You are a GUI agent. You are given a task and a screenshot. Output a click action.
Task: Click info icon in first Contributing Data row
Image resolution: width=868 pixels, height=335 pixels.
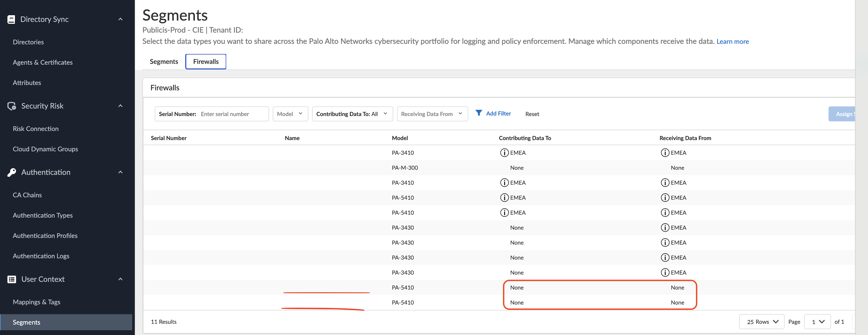(x=504, y=153)
